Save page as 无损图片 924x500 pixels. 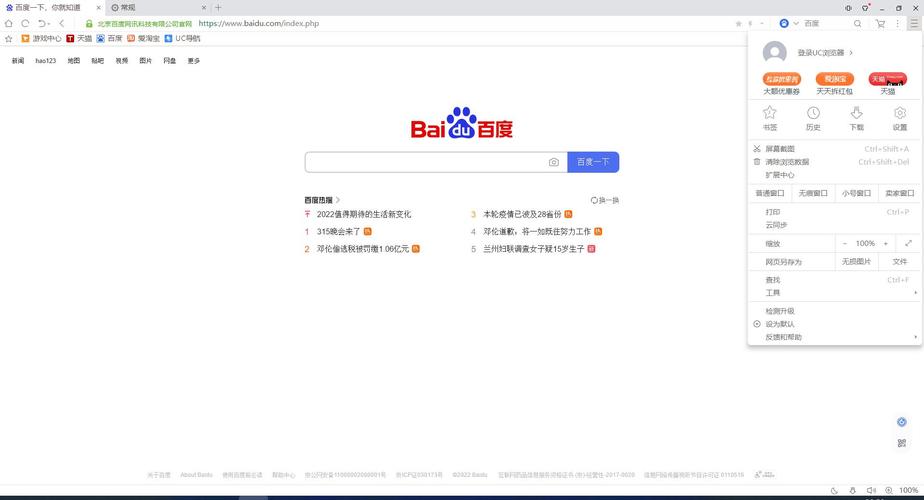tap(856, 262)
